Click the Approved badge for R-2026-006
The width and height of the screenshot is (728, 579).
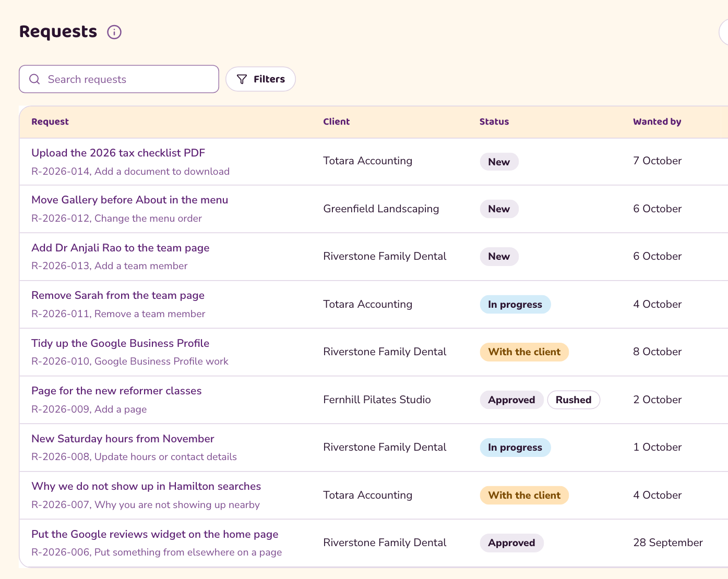click(511, 543)
